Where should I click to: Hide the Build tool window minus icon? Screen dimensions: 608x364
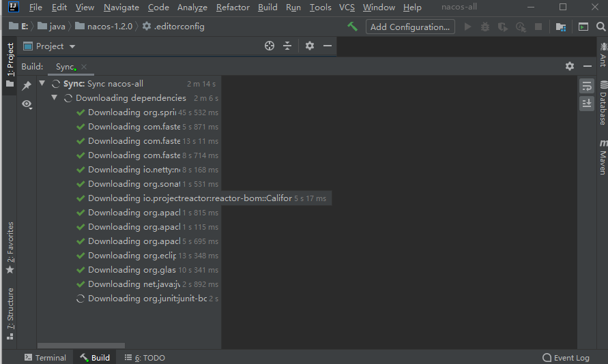tap(588, 66)
